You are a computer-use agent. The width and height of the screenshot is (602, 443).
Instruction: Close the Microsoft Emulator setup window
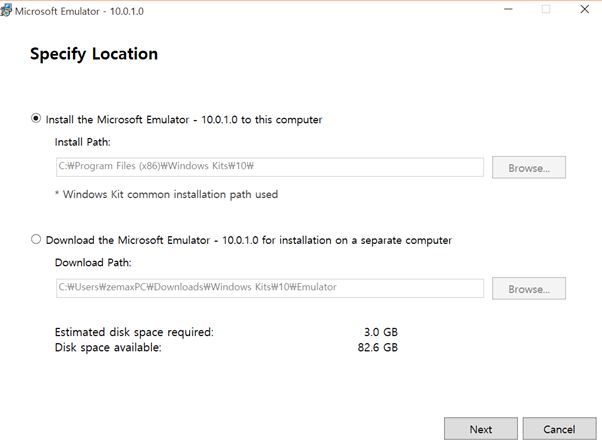coord(585,10)
